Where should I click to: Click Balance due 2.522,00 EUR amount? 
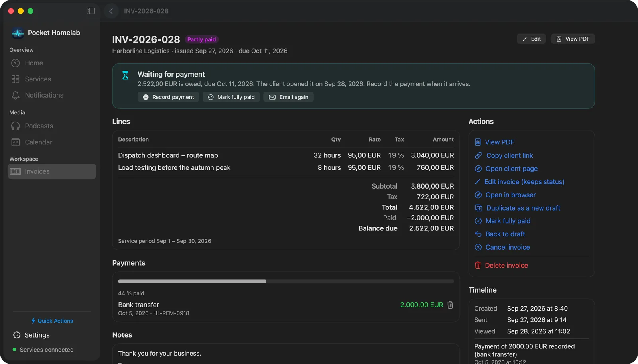(431, 228)
